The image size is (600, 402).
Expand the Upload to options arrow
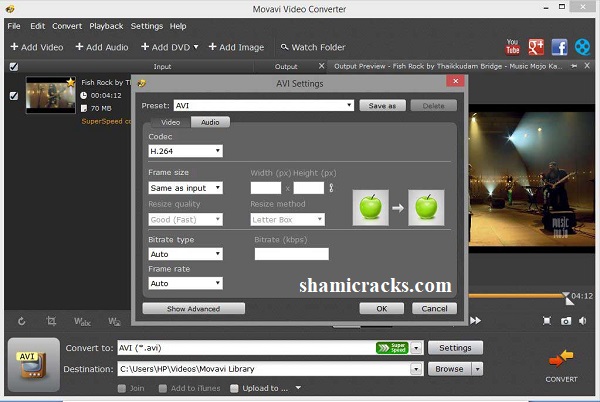coord(298,388)
